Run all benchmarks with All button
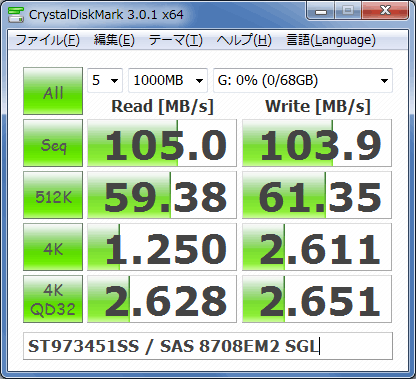Screen dimensions: 416x379 point(53,91)
